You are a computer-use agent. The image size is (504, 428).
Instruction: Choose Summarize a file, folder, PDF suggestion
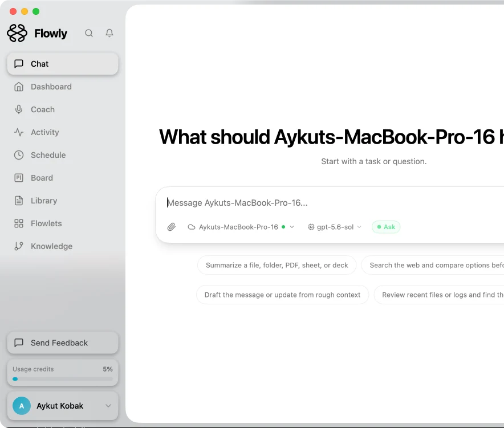[x=277, y=266]
